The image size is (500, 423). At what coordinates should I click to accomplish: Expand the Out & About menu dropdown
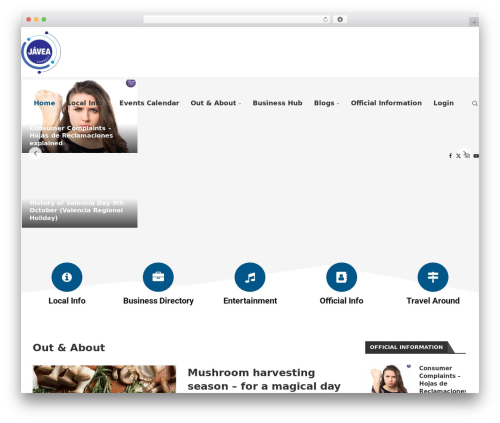(x=215, y=103)
